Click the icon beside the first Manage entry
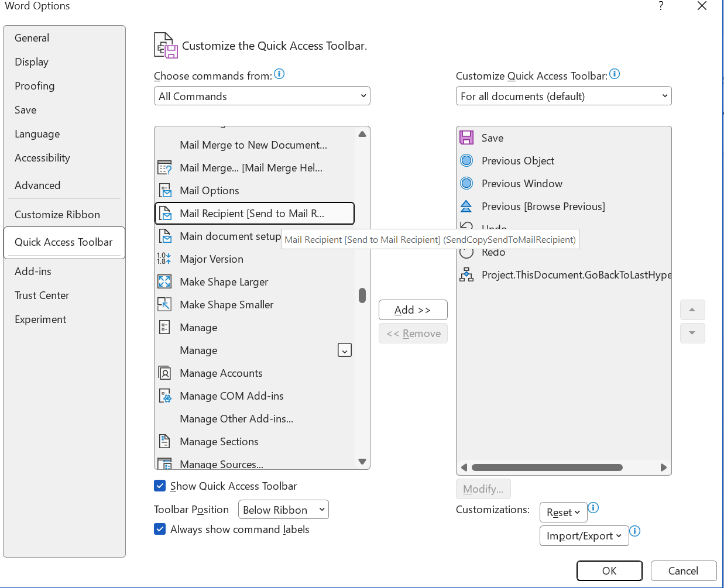 pyautogui.click(x=164, y=328)
